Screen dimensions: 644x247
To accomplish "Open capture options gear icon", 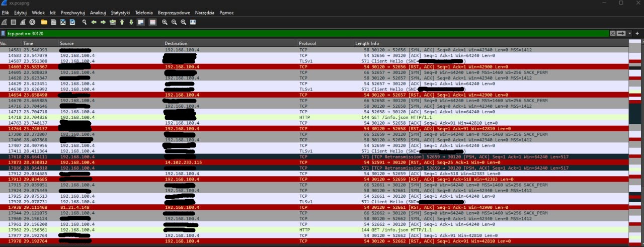I will tap(32, 22).
